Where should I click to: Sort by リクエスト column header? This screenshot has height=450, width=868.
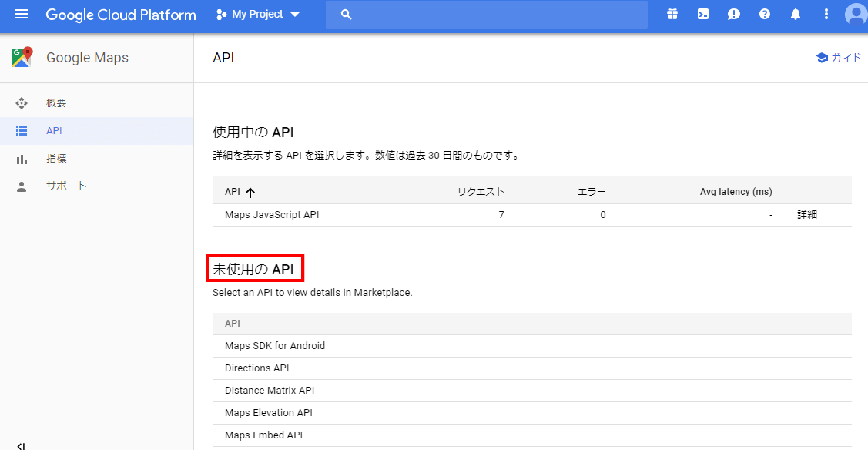[x=481, y=192]
